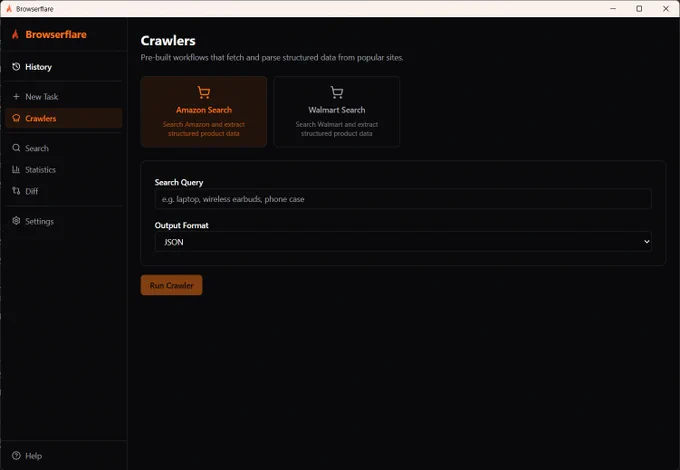This screenshot has height=470, width=680.
Task: Maximize the Browserflare window
Action: (639, 9)
